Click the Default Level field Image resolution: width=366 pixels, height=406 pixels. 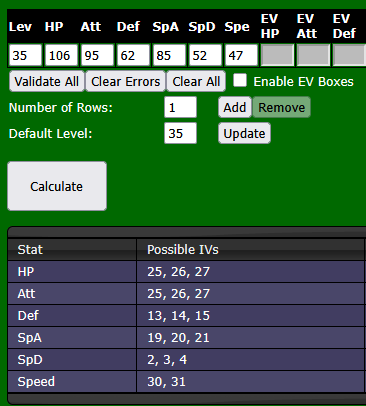(180, 133)
